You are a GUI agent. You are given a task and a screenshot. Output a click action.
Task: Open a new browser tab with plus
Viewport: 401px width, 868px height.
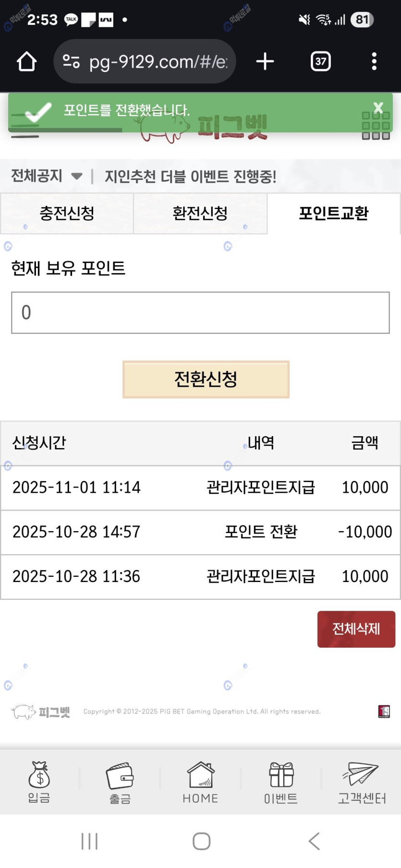point(265,61)
